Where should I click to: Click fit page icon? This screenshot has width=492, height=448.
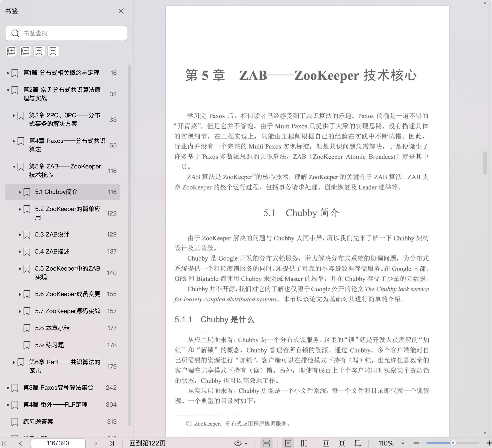[x=342, y=443]
